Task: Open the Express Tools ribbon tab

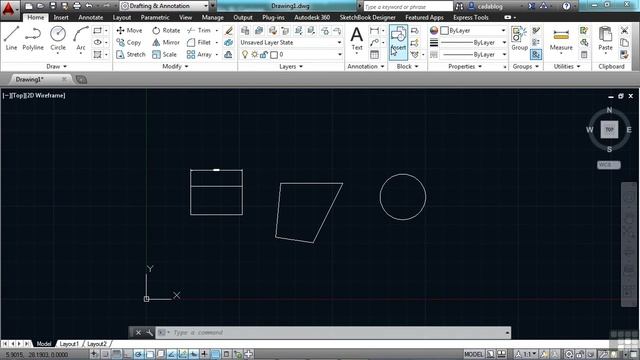Action: coord(471,18)
